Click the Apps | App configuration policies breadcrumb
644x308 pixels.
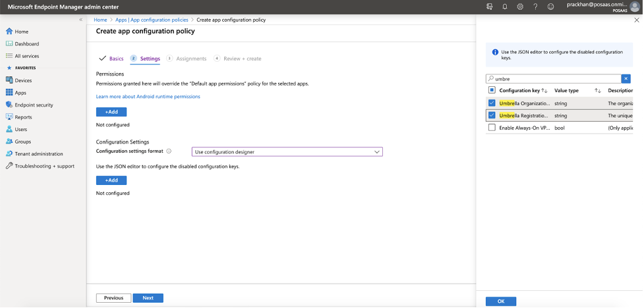coord(152,20)
